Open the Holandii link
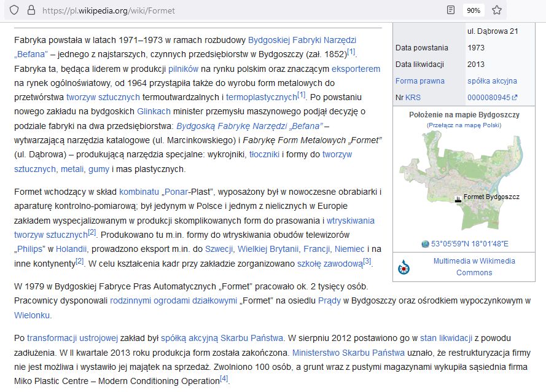The image size is (546, 392). pos(71,249)
